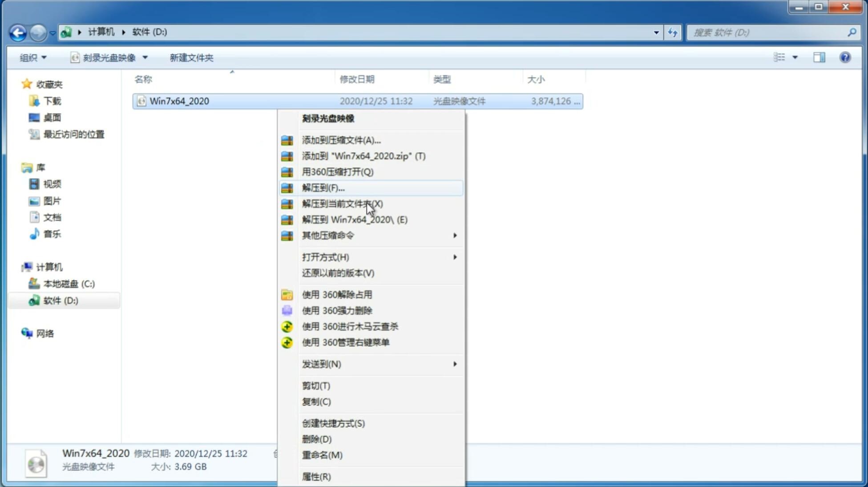Click 使用360强力删除 icon
This screenshot has height=487, width=868.
pos(287,310)
